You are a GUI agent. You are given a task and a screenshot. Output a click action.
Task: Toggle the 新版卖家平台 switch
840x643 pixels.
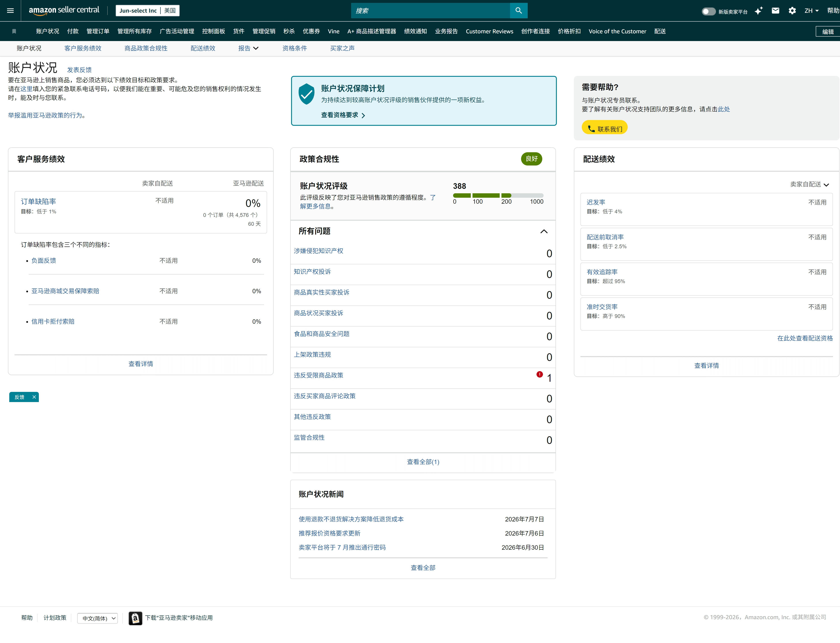708,11
